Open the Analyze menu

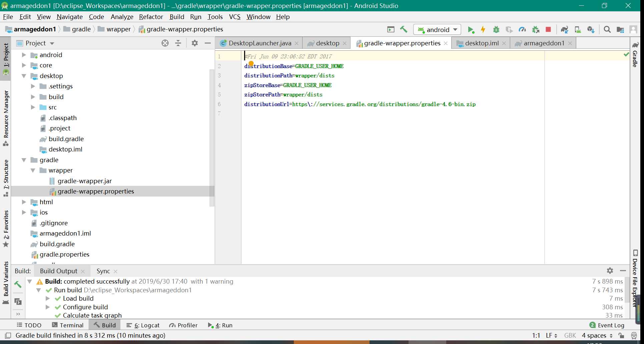[x=122, y=17]
